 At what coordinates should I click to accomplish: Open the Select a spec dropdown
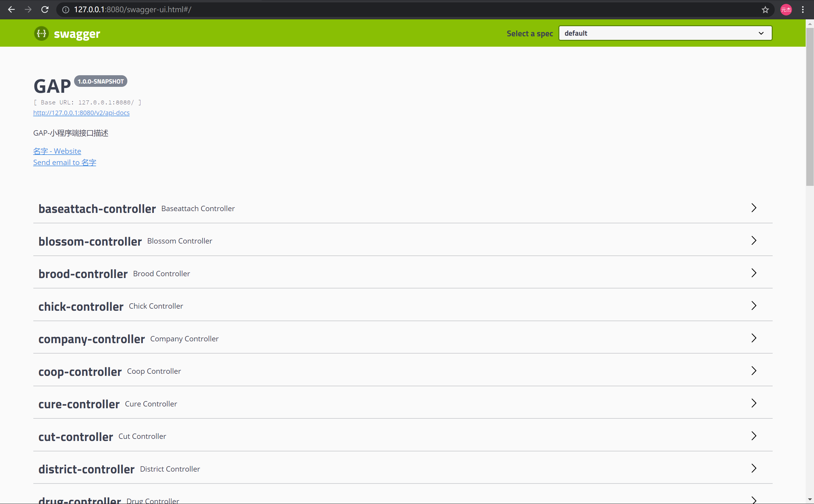(x=665, y=33)
